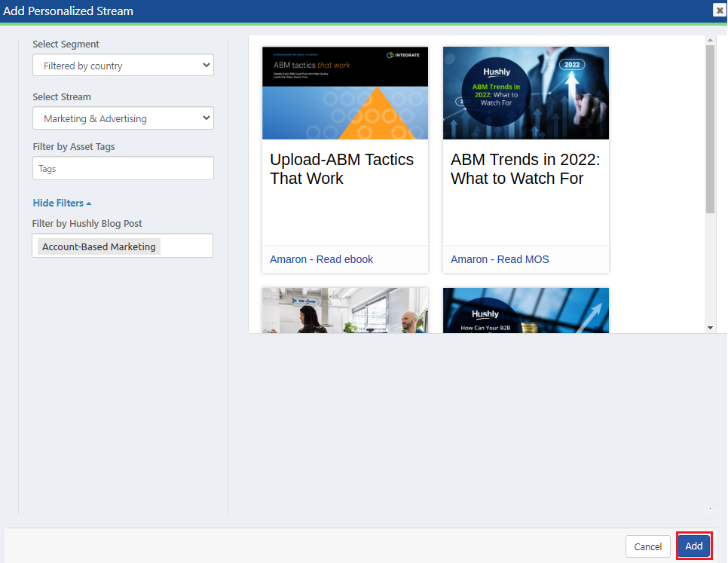728x563 pixels.
Task: Open the ABM Tactics That Work thumbnail
Action: click(345, 93)
